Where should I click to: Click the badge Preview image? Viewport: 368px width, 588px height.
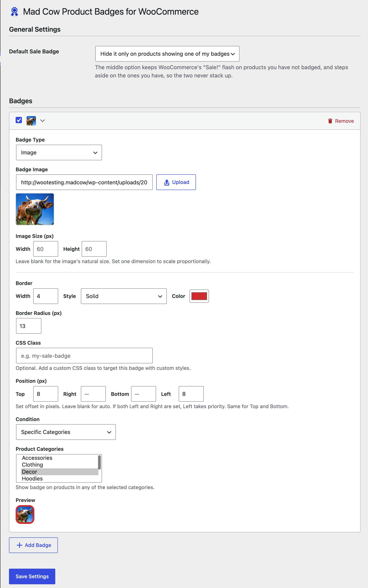point(25,514)
